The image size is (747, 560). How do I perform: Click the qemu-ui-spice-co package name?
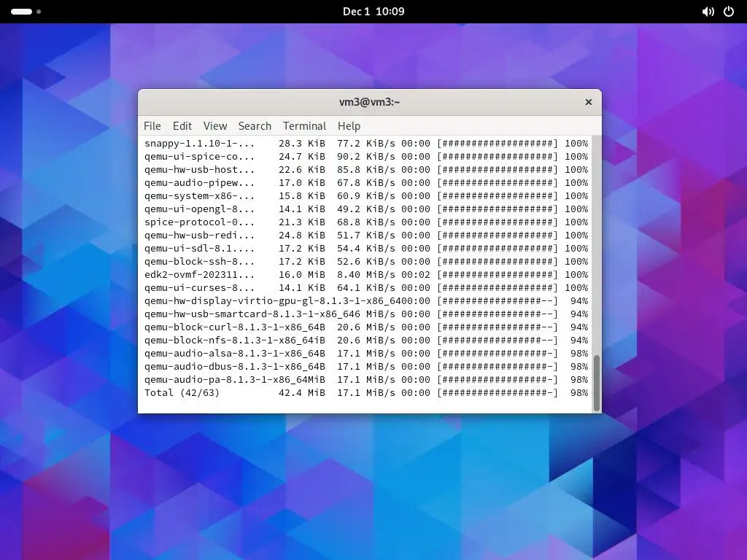pos(199,157)
